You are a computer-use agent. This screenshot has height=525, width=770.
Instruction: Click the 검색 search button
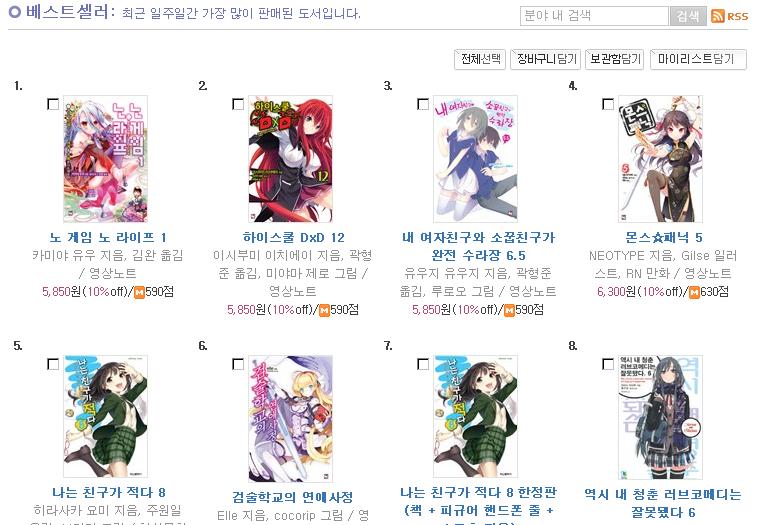688,16
